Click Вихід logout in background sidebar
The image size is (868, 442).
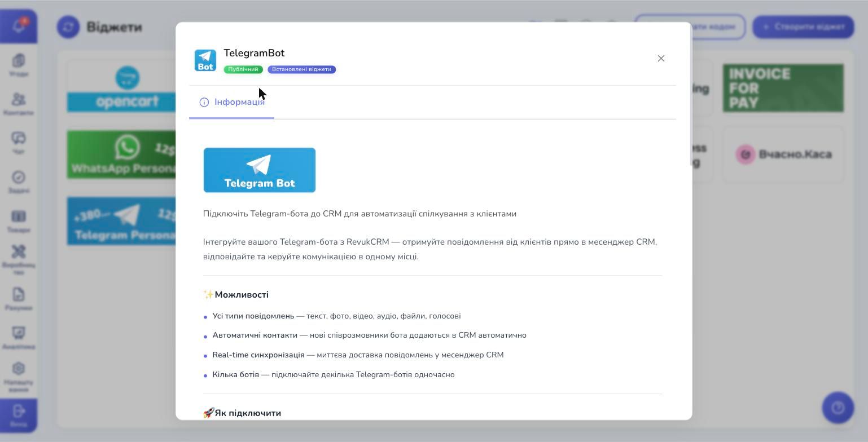[19, 416]
